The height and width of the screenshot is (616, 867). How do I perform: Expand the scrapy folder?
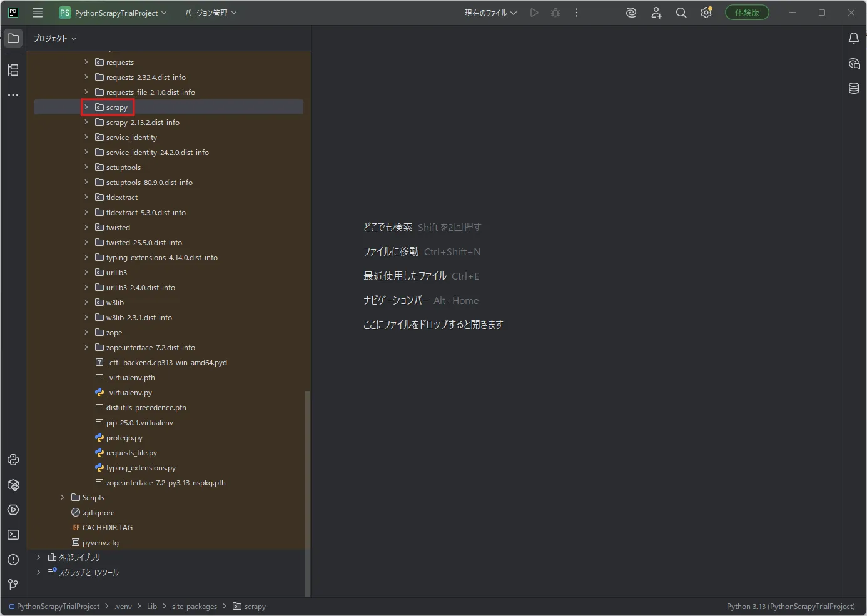pyautogui.click(x=86, y=108)
